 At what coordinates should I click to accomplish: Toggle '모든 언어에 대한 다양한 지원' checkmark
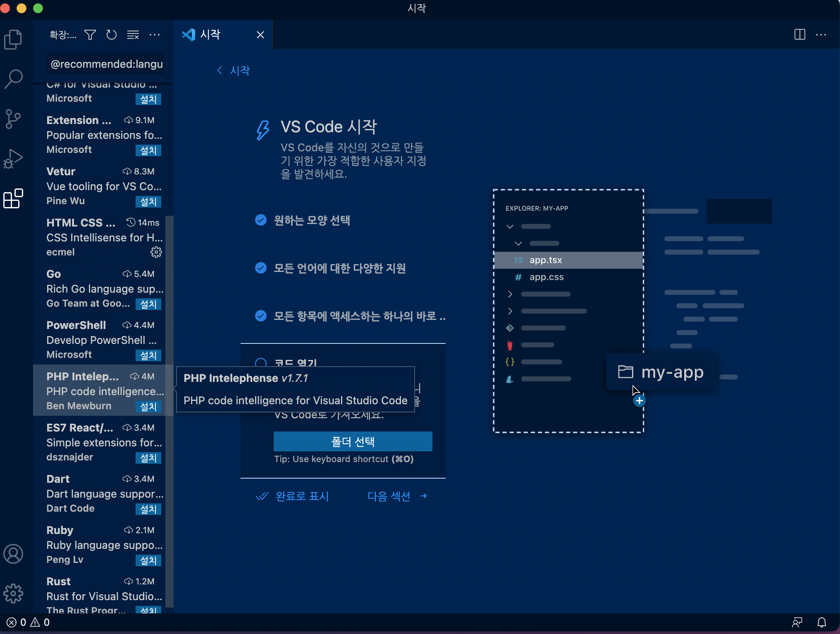coord(261,268)
